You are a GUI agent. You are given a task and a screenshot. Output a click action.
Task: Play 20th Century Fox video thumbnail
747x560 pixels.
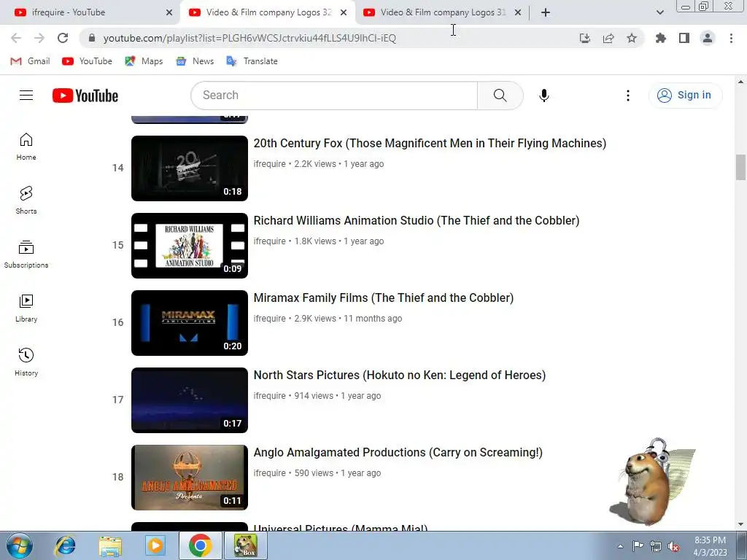[x=190, y=168]
